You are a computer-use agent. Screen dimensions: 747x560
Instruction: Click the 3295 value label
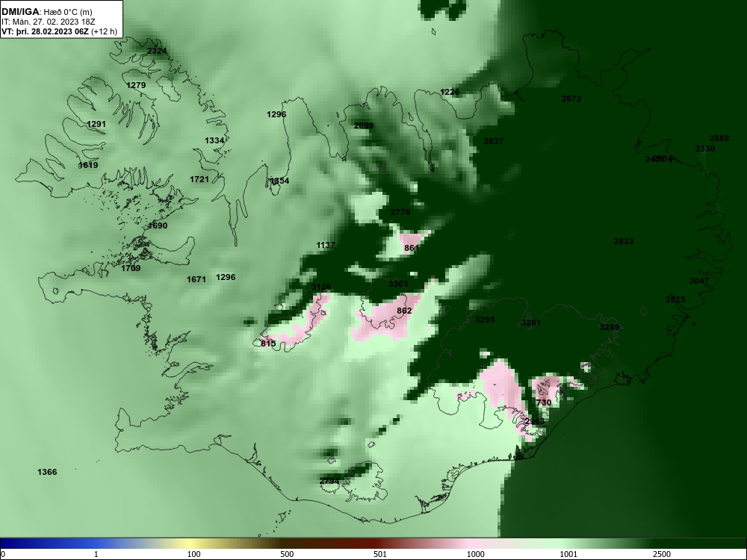click(485, 320)
